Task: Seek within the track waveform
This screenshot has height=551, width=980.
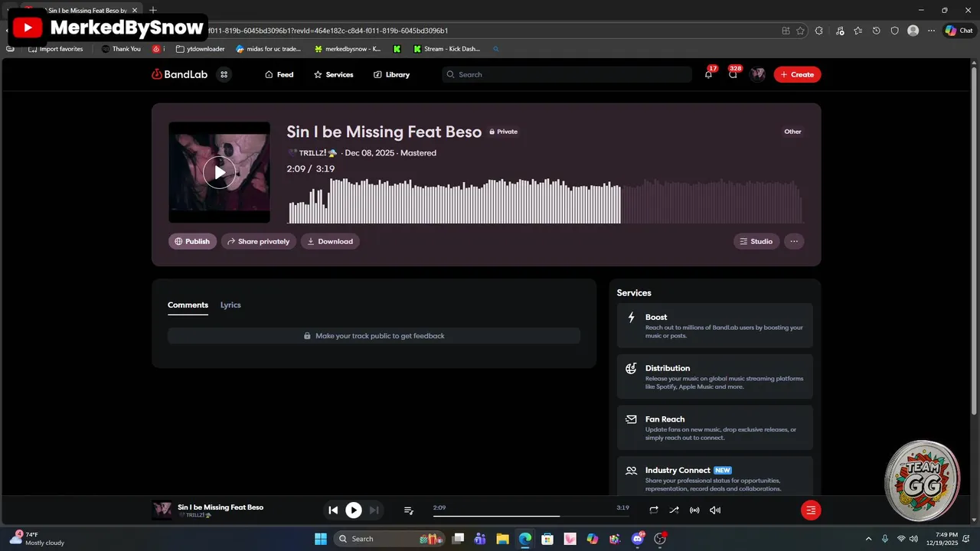Action: click(x=545, y=201)
